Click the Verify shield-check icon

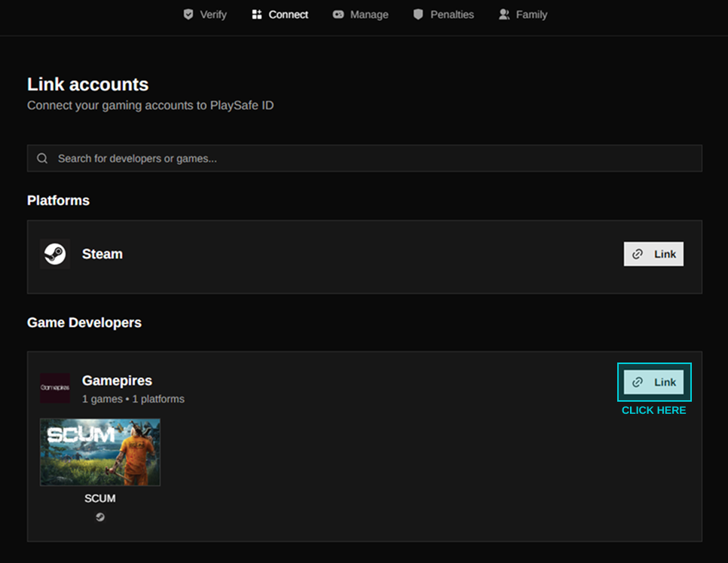[x=188, y=14]
